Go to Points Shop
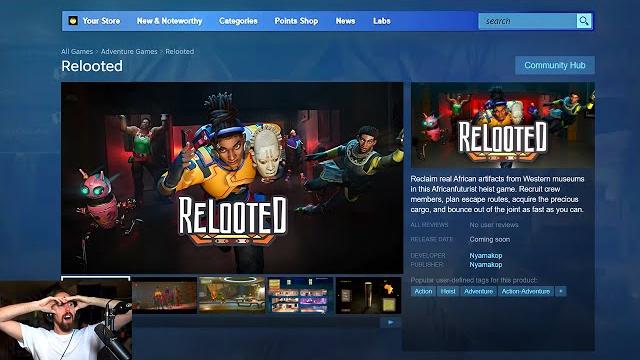The width and height of the screenshot is (640, 360). (x=296, y=21)
